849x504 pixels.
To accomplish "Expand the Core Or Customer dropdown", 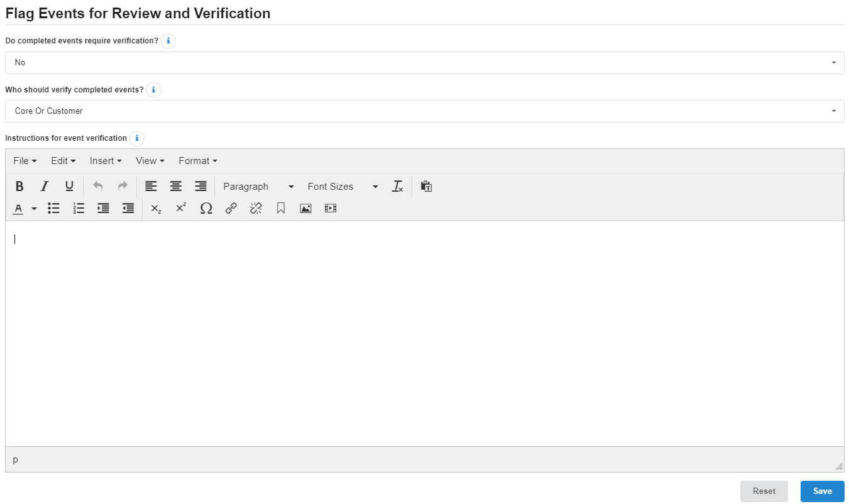I will (x=424, y=111).
